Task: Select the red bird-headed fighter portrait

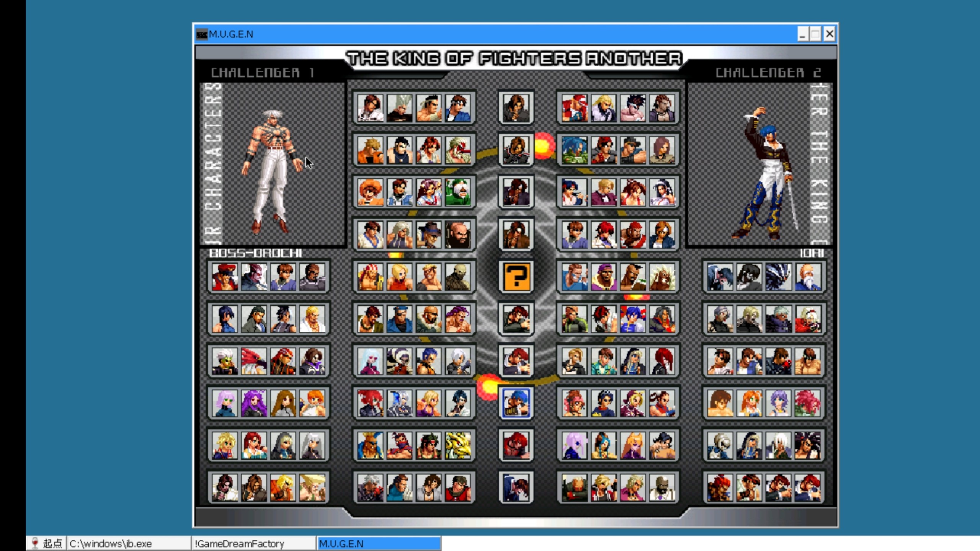Action: (x=253, y=361)
